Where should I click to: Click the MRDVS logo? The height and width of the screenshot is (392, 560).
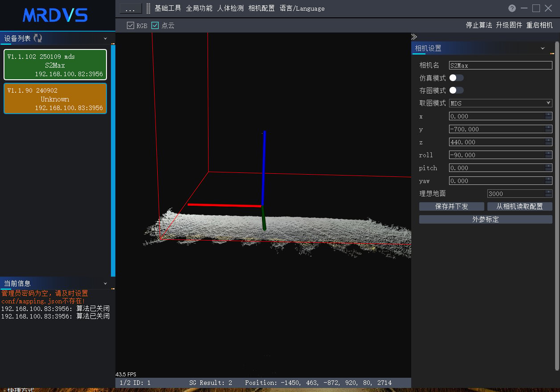[x=55, y=15]
